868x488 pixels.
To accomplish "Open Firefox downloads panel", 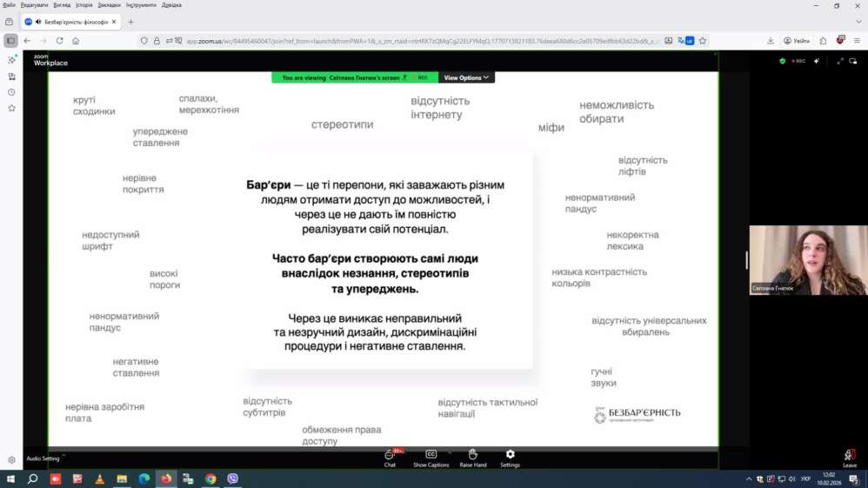I will (771, 41).
